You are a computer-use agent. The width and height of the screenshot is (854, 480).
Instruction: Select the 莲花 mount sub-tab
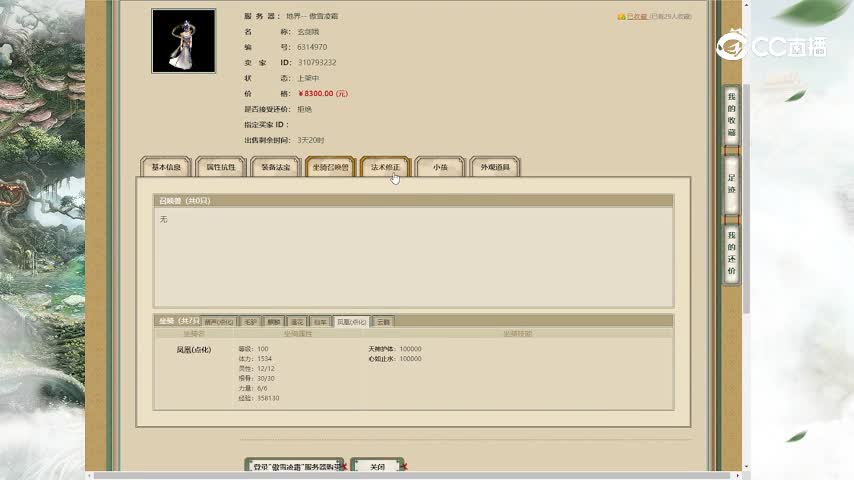(x=296, y=322)
